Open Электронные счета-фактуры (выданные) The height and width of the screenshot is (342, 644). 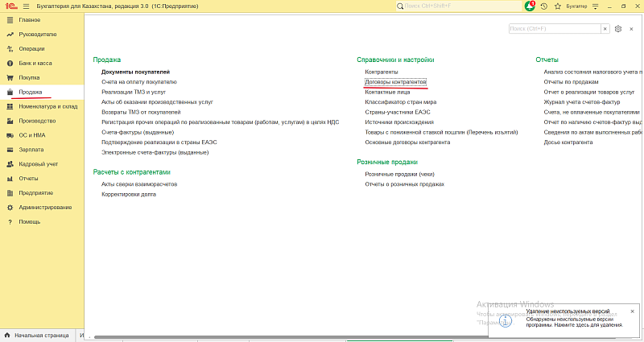point(155,152)
